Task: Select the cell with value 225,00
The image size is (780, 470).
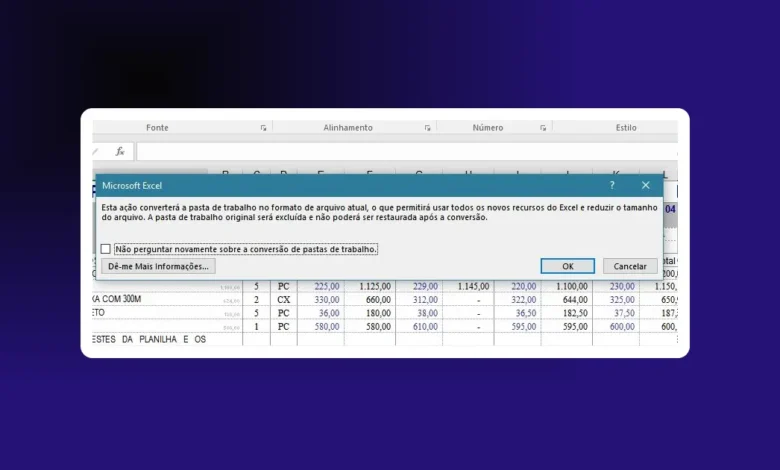Action: [x=321, y=286]
